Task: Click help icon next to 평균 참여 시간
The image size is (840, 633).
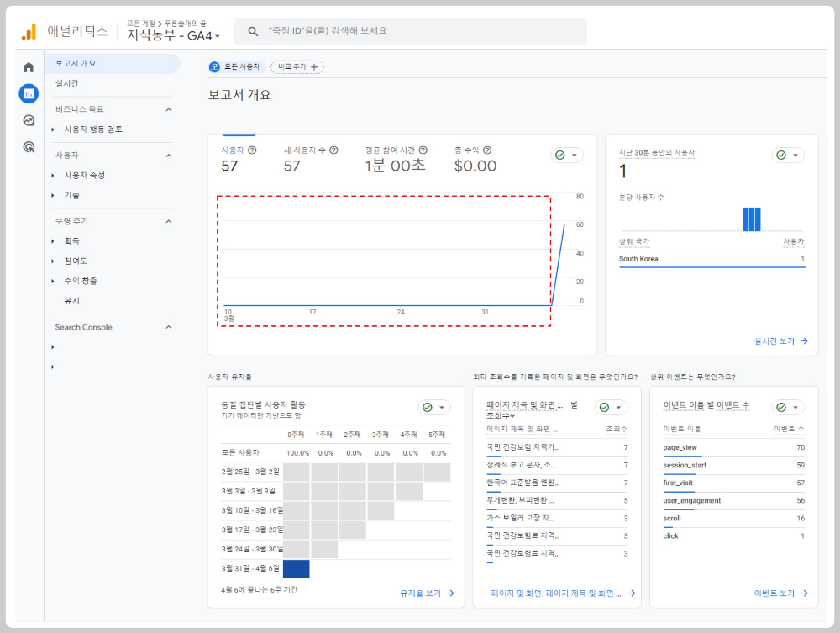Action: point(423,150)
